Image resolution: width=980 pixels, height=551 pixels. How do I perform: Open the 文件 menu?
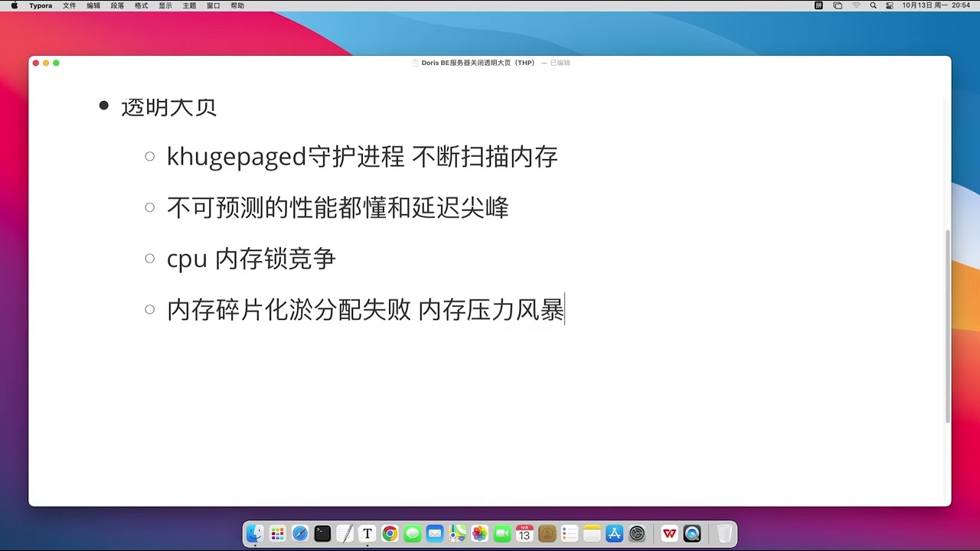70,5
